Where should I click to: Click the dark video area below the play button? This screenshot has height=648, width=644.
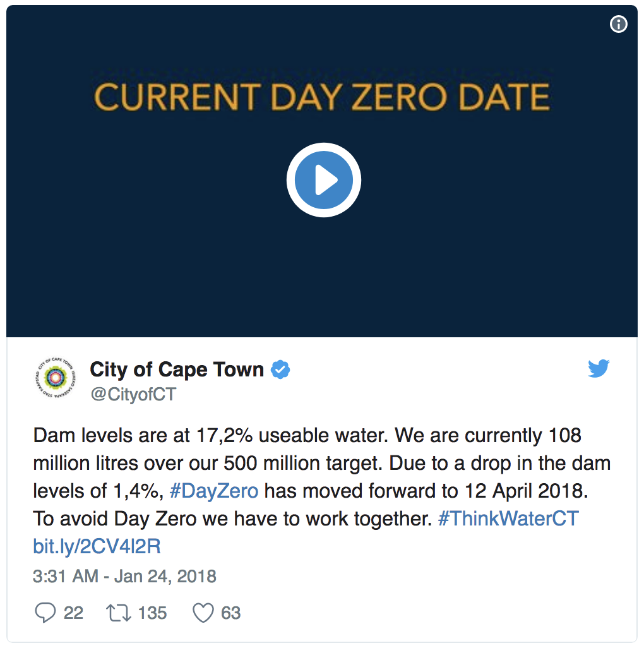point(322,277)
